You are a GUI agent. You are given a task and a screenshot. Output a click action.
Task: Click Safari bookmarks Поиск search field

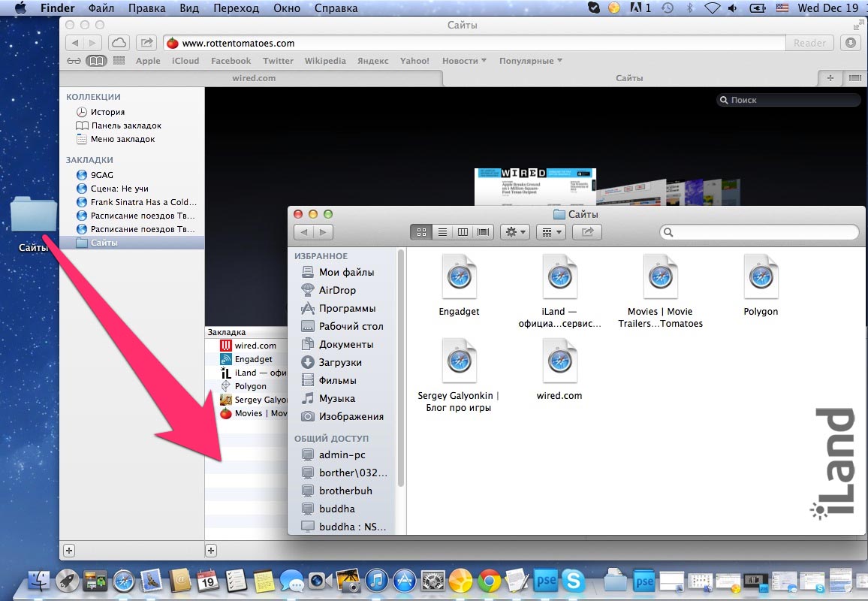[x=788, y=100]
